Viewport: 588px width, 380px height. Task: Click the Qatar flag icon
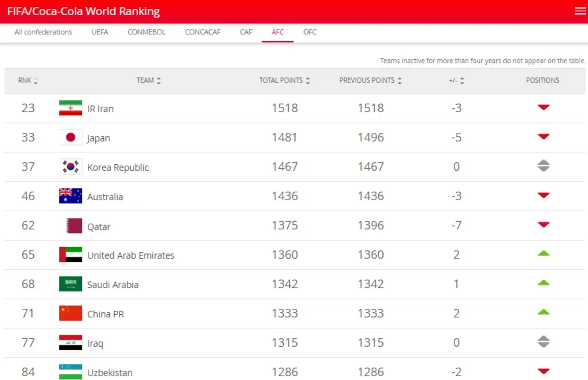click(71, 226)
